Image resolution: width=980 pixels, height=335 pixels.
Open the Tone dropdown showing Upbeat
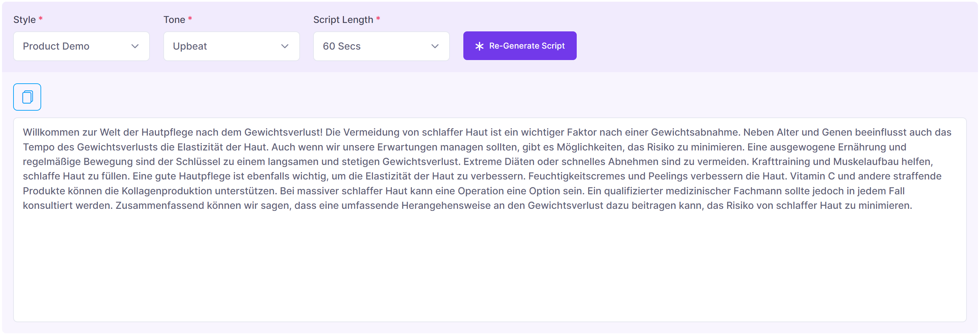point(231,46)
